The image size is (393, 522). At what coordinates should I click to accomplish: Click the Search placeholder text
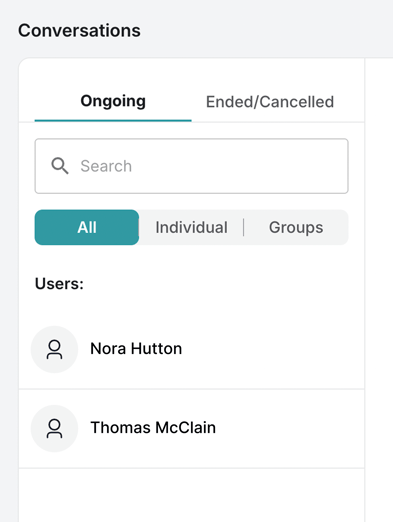coord(106,166)
